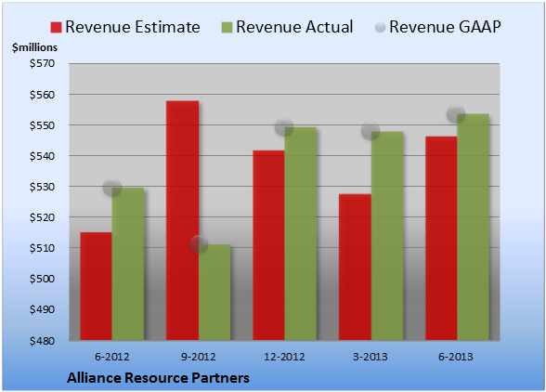This screenshot has width=546, height=392.
Task: Select the green actual bar for 9-2012
Action: [x=214, y=293]
